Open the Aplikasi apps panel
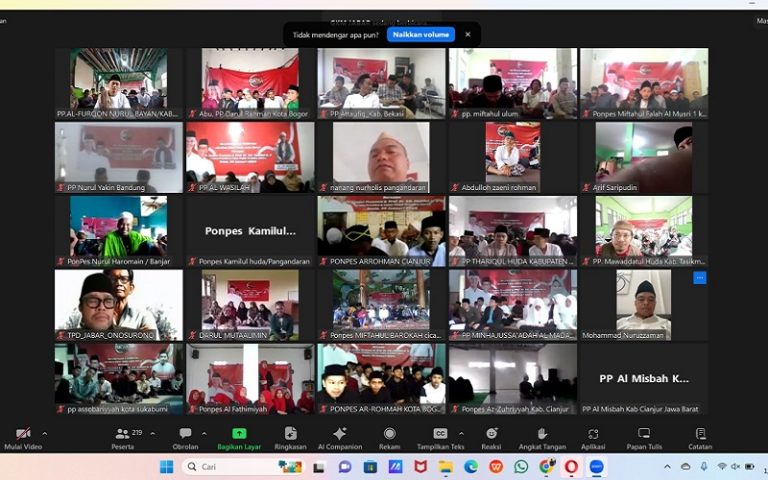The height and width of the screenshot is (480, 768). tap(593, 437)
